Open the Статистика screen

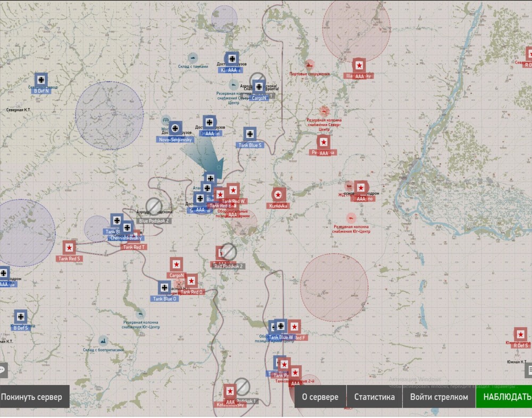click(374, 397)
